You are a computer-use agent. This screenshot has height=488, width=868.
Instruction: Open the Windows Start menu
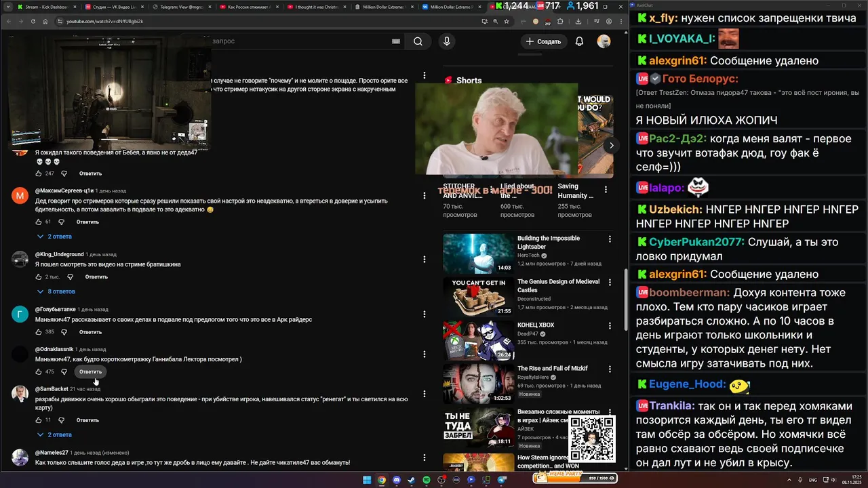point(367,480)
